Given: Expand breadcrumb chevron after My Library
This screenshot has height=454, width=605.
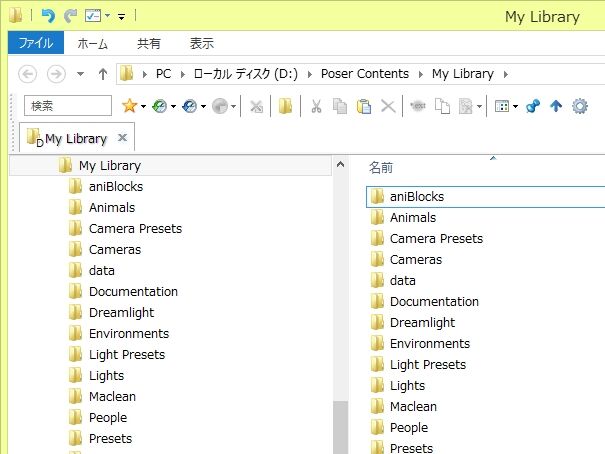Looking at the screenshot, I should coord(505,74).
